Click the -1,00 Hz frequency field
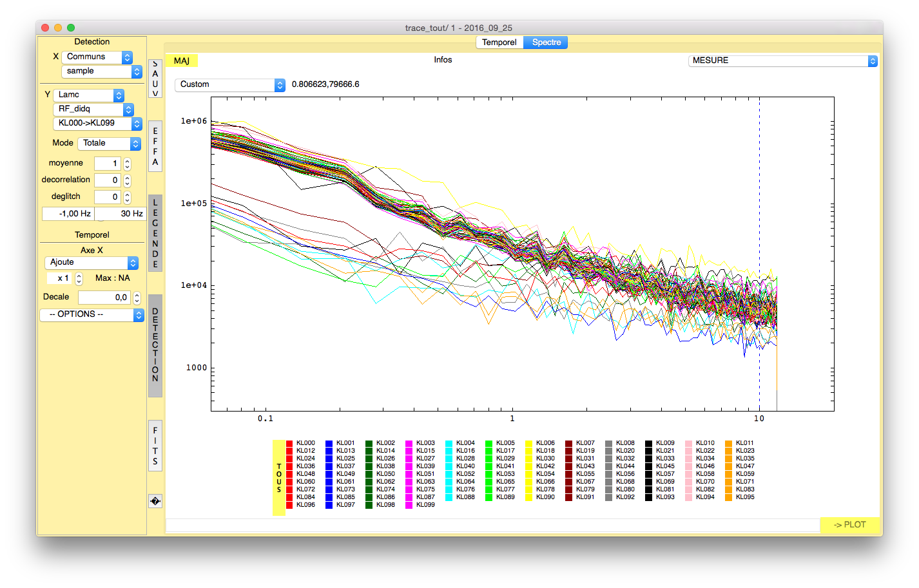This screenshot has height=588, width=919. pos(68,214)
